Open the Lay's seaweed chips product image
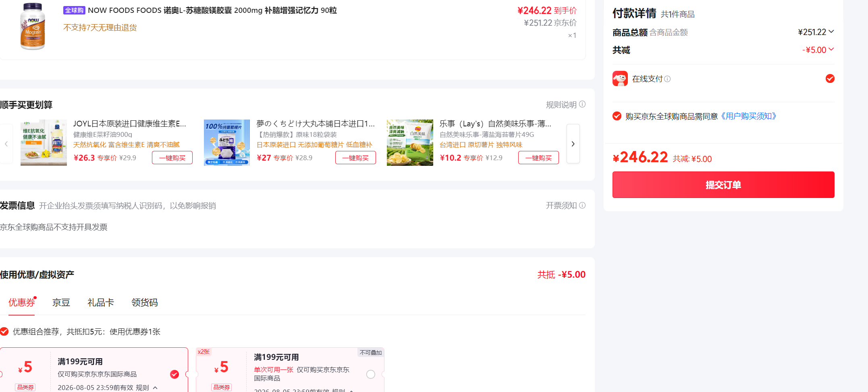The width and height of the screenshot is (868, 392). [410, 142]
